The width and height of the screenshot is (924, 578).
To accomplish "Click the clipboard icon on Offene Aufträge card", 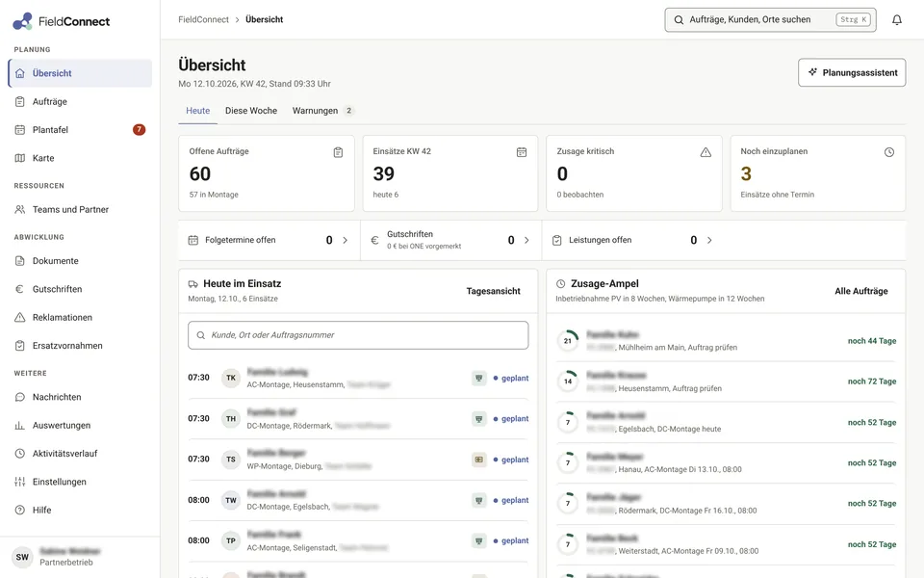I will pos(338,152).
